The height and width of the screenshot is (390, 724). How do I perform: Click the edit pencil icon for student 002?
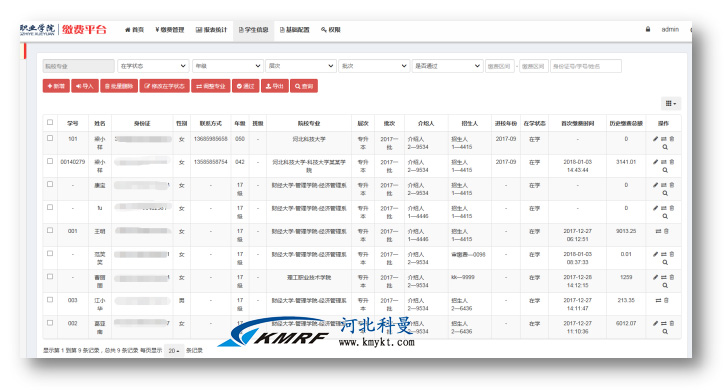(x=655, y=323)
